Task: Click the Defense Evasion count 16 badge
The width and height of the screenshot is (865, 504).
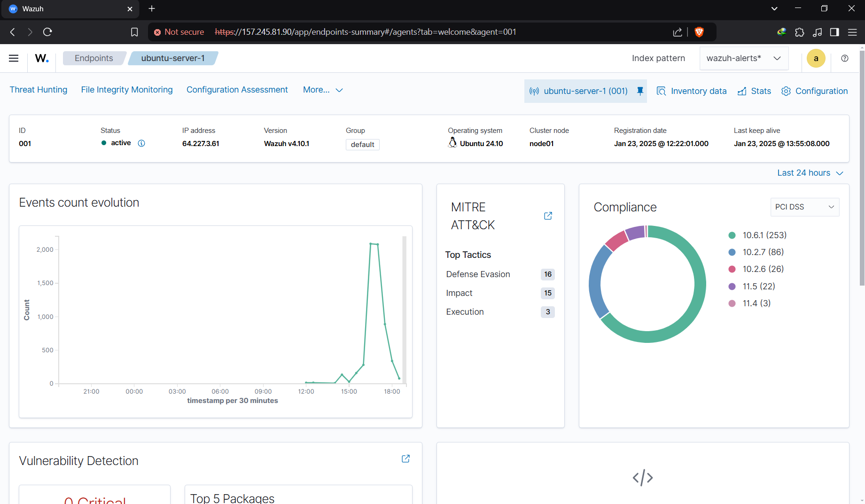Action: 548,274
